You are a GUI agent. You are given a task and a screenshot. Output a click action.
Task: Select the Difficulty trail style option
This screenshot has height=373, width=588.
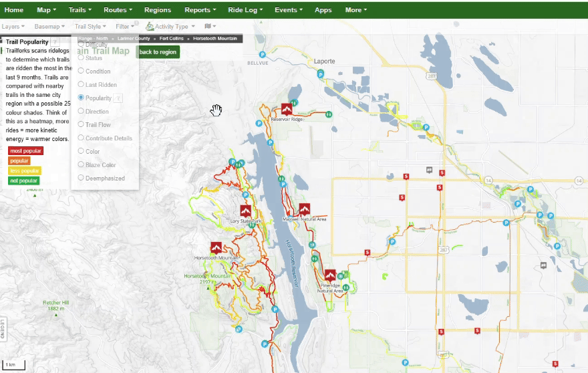point(82,45)
